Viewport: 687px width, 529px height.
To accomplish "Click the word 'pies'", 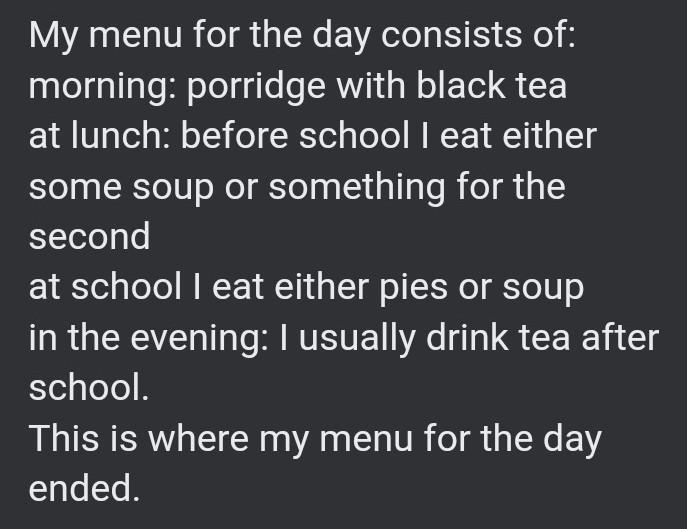I will click(414, 288).
